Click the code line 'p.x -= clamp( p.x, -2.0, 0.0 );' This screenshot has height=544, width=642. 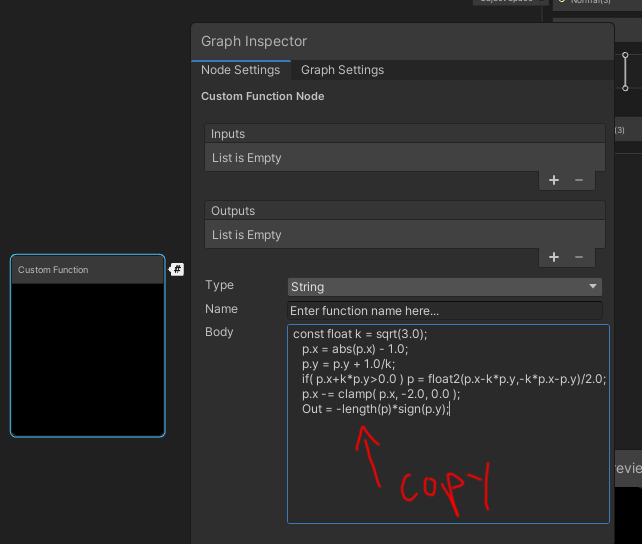pyautogui.click(x=381, y=394)
